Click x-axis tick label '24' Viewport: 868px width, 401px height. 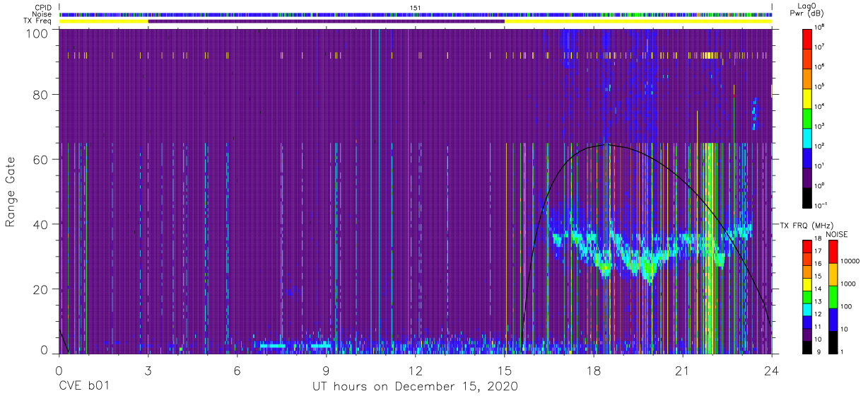773,371
